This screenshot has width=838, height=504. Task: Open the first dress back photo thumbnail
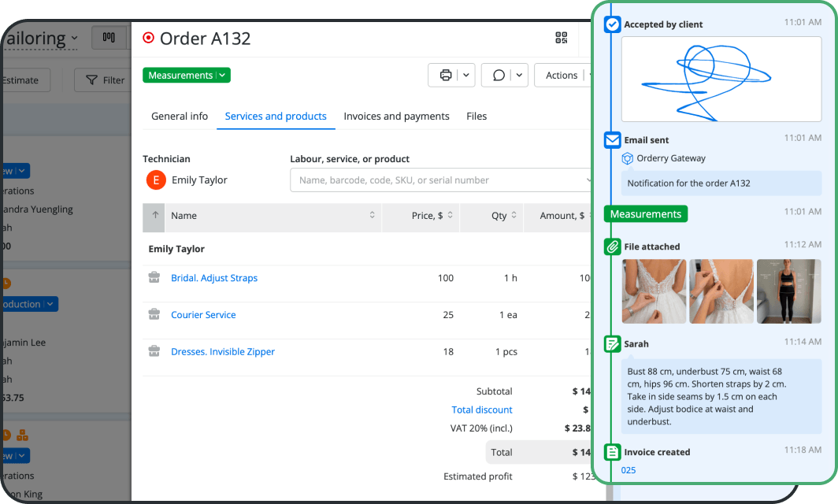(x=654, y=291)
